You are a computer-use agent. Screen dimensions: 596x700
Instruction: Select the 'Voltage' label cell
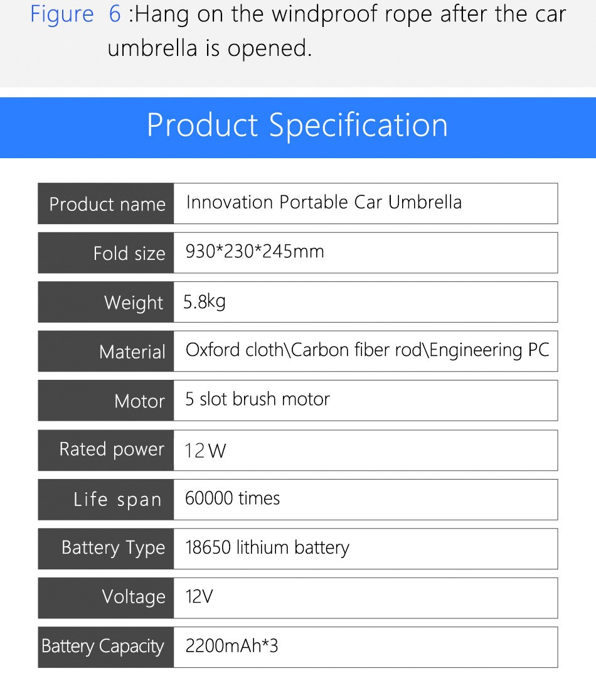[x=106, y=598]
